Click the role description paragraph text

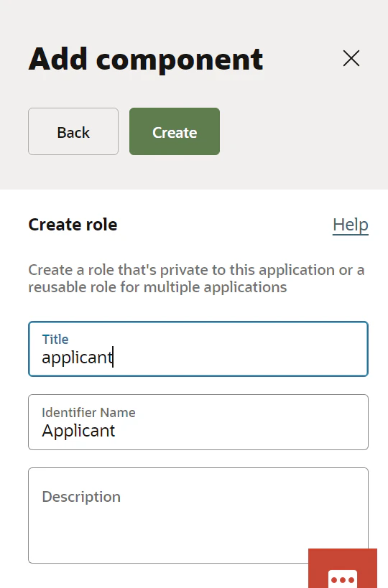pos(196,279)
